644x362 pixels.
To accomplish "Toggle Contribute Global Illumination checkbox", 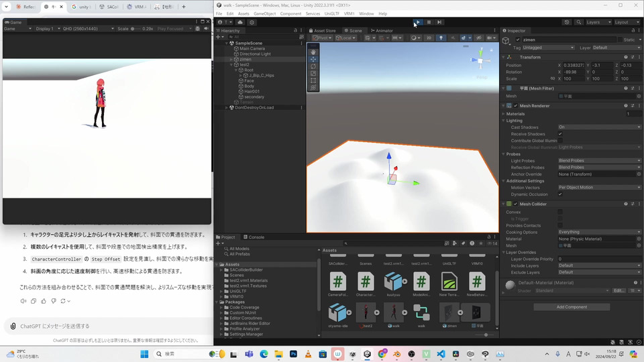I will [x=560, y=140].
